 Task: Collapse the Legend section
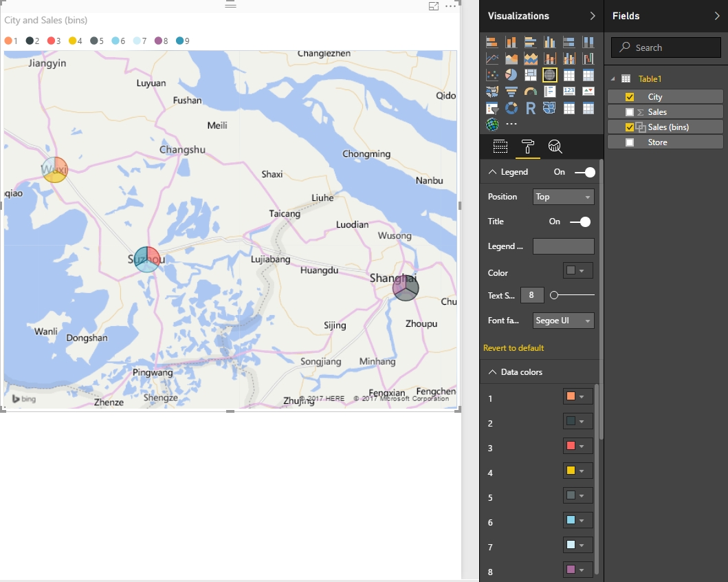493,172
